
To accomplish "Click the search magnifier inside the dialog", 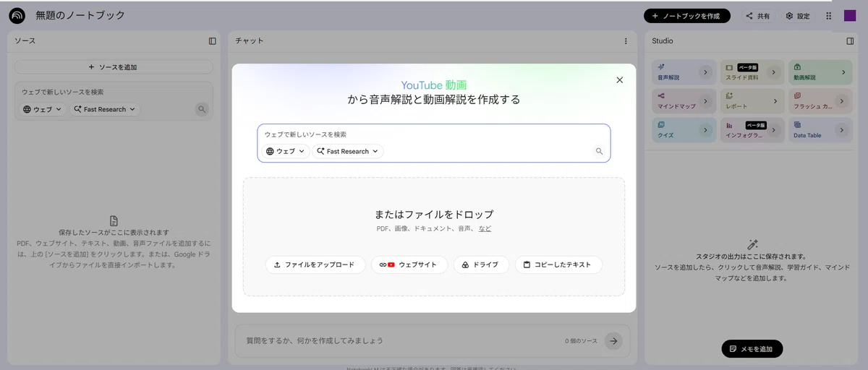I will pos(599,152).
